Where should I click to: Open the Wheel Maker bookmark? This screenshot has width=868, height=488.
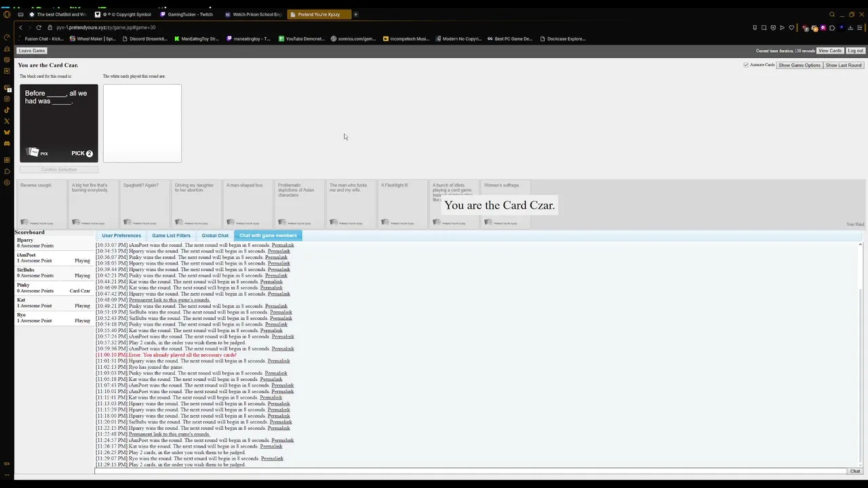tap(93, 39)
